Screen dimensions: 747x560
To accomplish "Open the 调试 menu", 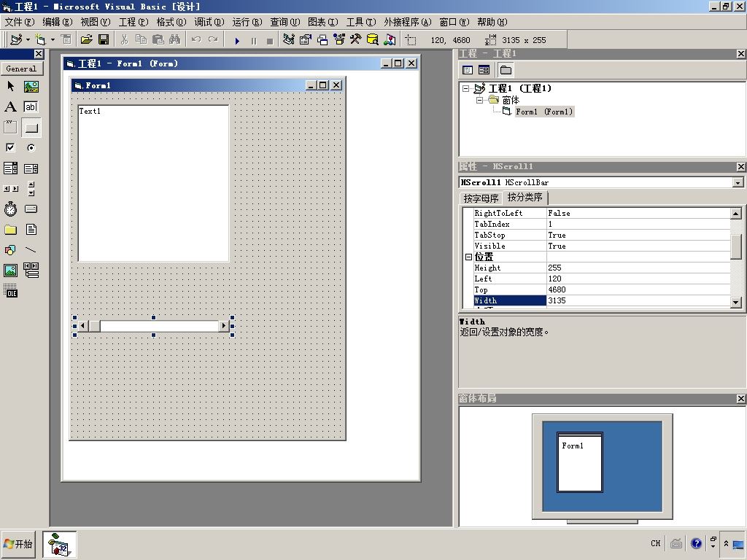I will pyautogui.click(x=209, y=22).
